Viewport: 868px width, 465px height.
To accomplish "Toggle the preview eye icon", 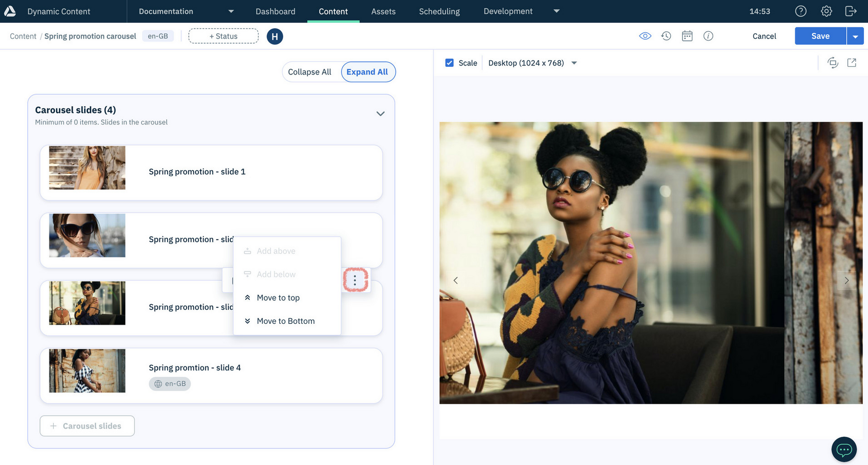I will coord(645,36).
